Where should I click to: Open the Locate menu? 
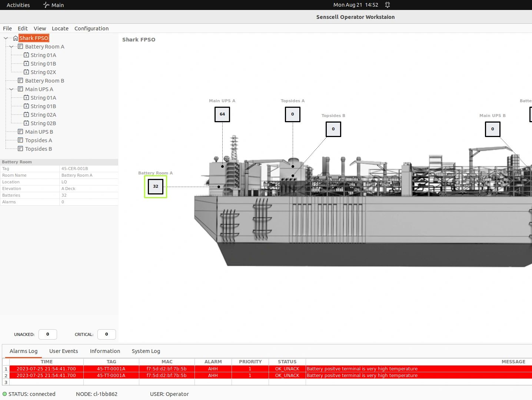click(60, 29)
